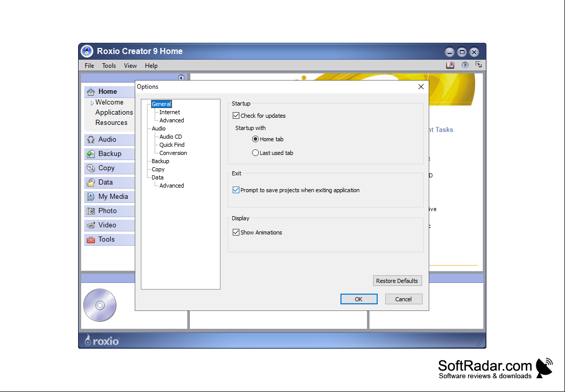The image size is (565, 392).
Task: Select Advanced under General in tree
Action: pyautogui.click(x=171, y=120)
